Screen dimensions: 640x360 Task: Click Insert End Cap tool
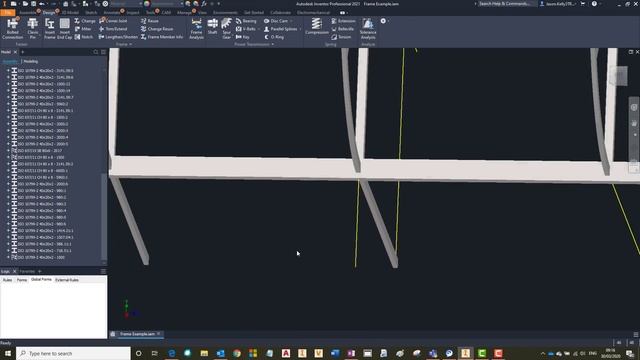(x=64, y=29)
